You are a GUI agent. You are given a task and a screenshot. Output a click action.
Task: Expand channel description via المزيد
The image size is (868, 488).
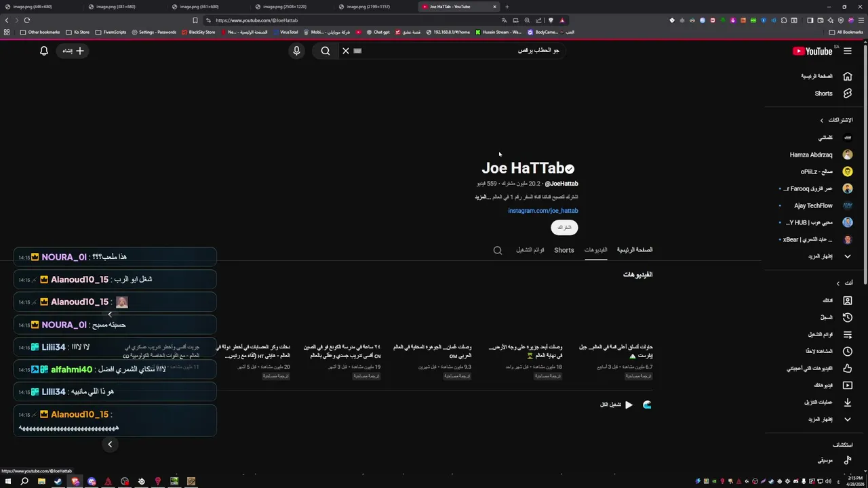click(481, 197)
